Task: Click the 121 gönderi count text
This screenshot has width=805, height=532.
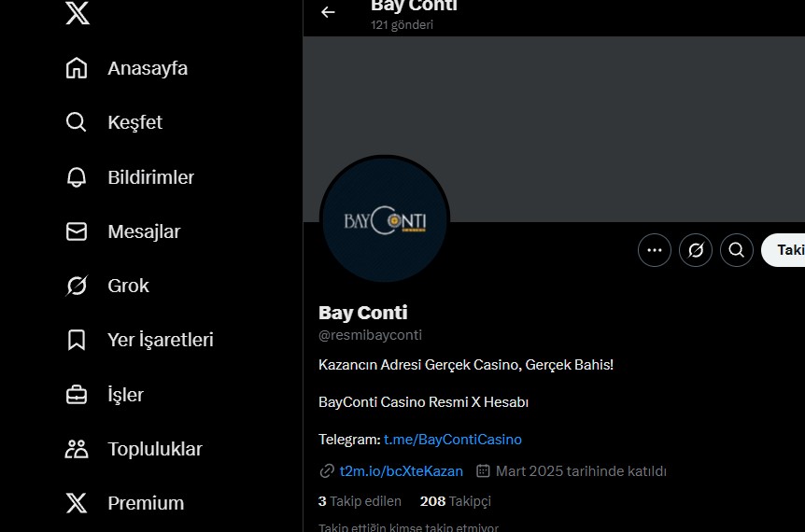Action: (x=402, y=25)
